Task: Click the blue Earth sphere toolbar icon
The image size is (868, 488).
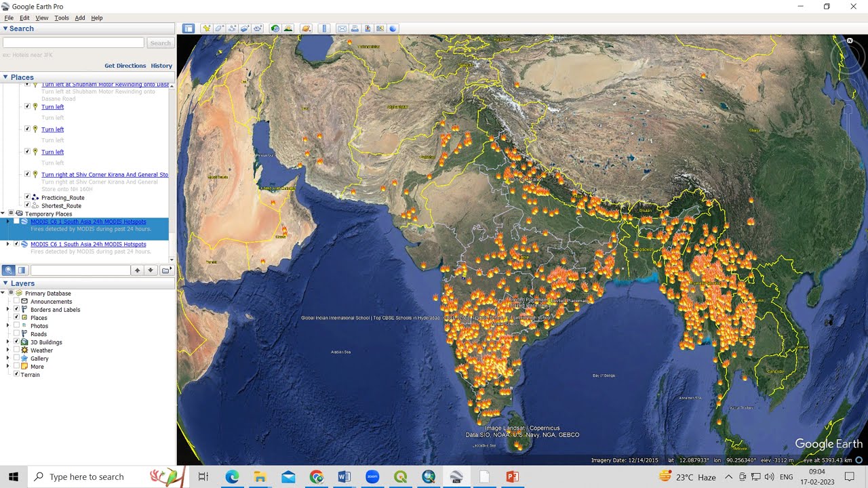Action: tap(393, 28)
